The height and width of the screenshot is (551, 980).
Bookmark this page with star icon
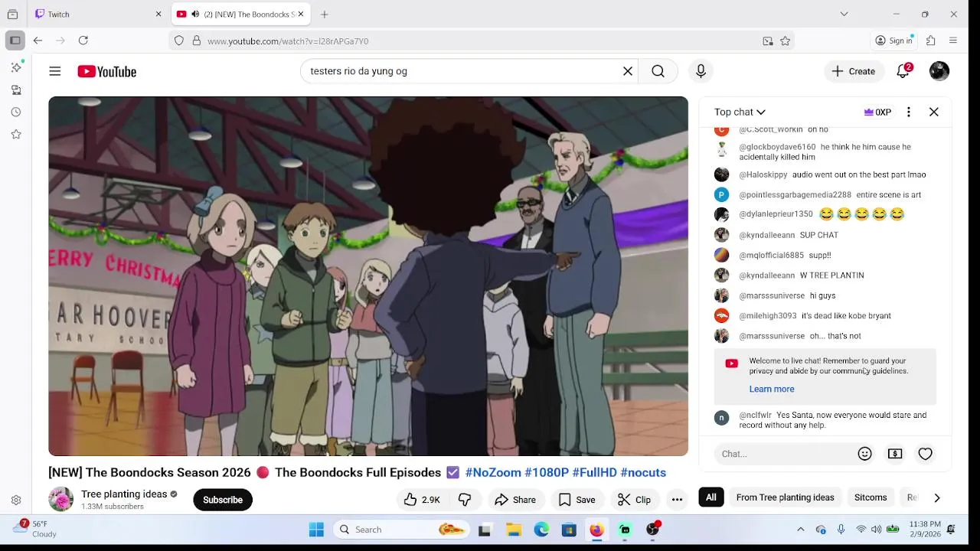click(x=786, y=41)
